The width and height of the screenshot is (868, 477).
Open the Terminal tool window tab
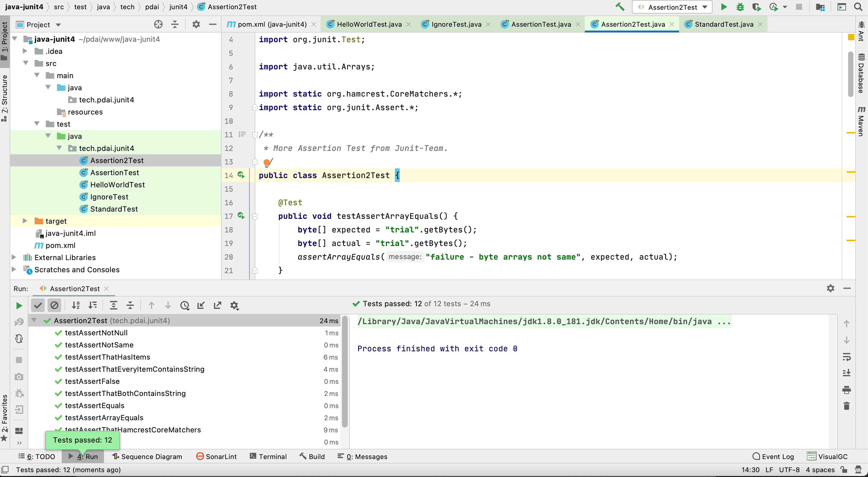coord(268,456)
